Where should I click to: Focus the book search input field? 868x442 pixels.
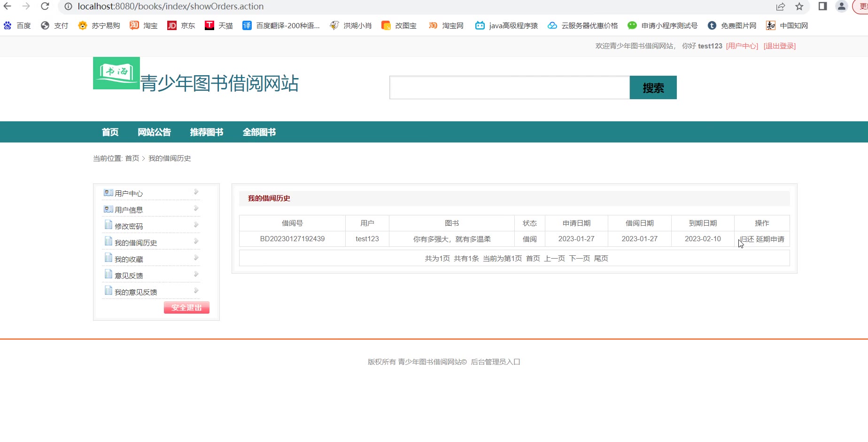click(x=509, y=87)
